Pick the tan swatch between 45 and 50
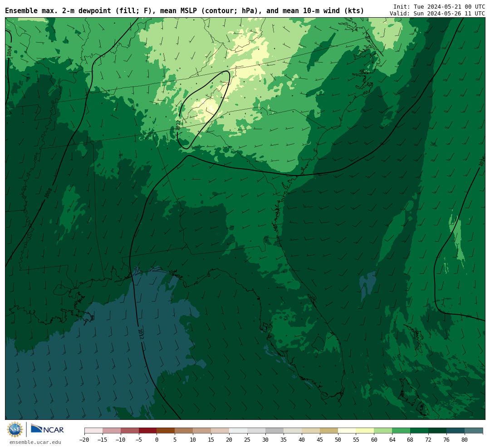The height and width of the screenshot is (448, 490). click(329, 431)
